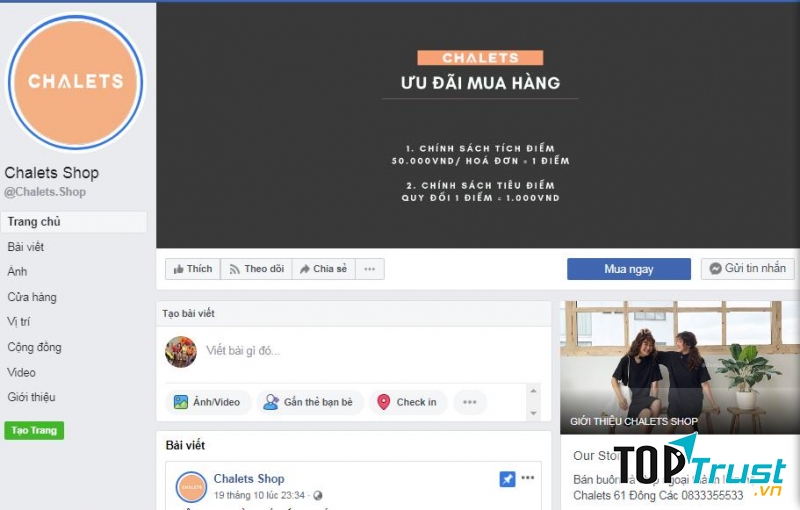Select Check in option in composer

coord(408,402)
